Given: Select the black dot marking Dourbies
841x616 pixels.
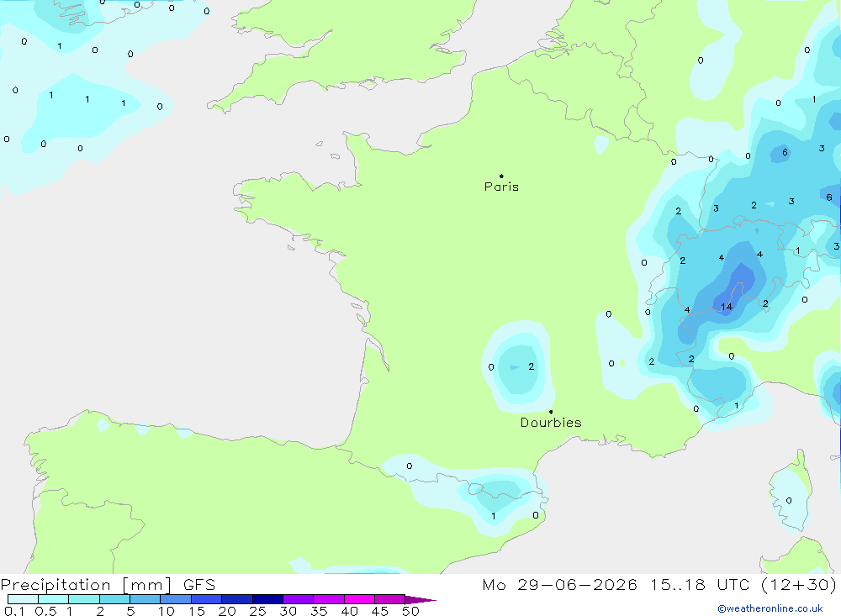Looking at the screenshot, I should tap(551, 412).
